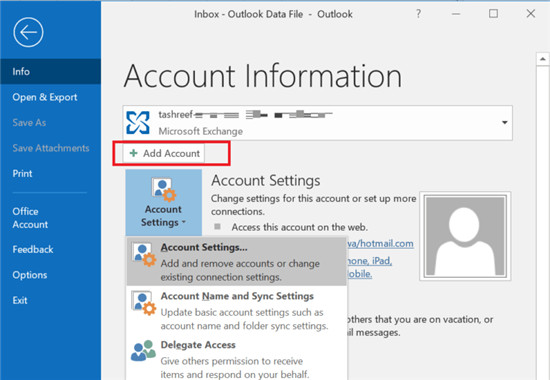Collapse the Account Settings dropdown button

[x=164, y=202]
